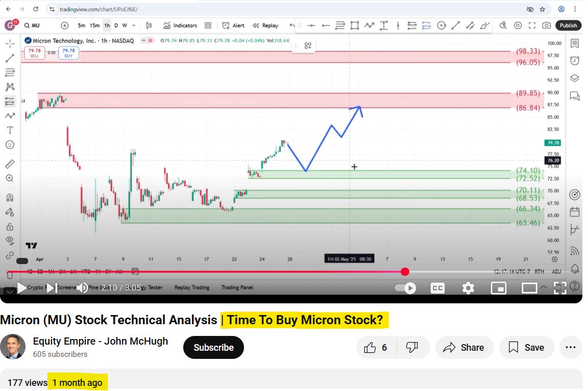Enter full screen video mode
The image size is (588, 391).
(x=560, y=288)
